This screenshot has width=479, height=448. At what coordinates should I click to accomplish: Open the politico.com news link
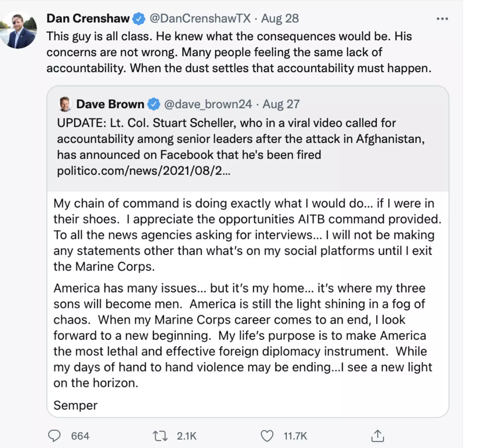[x=144, y=171]
